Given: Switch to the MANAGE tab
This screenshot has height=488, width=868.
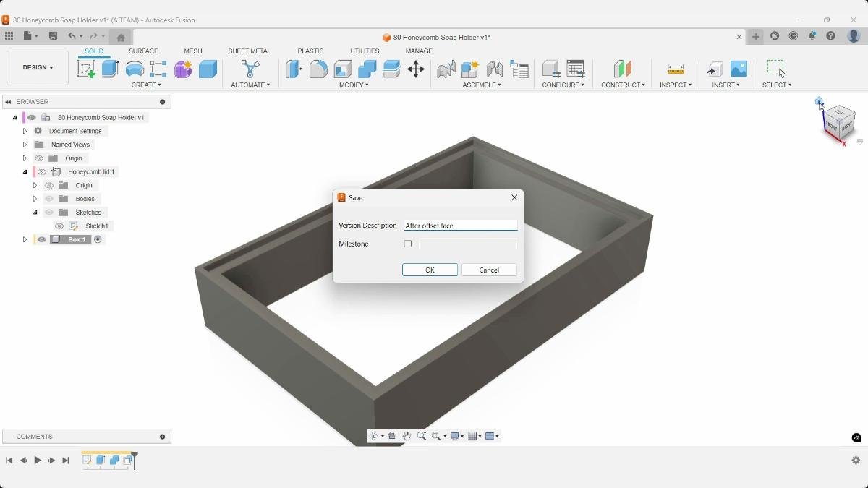Looking at the screenshot, I should click(419, 51).
